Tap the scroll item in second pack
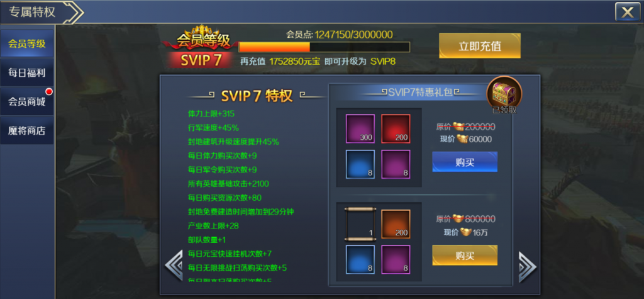Image resolution: width=644 pixels, height=299 pixels. click(x=360, y=223)
